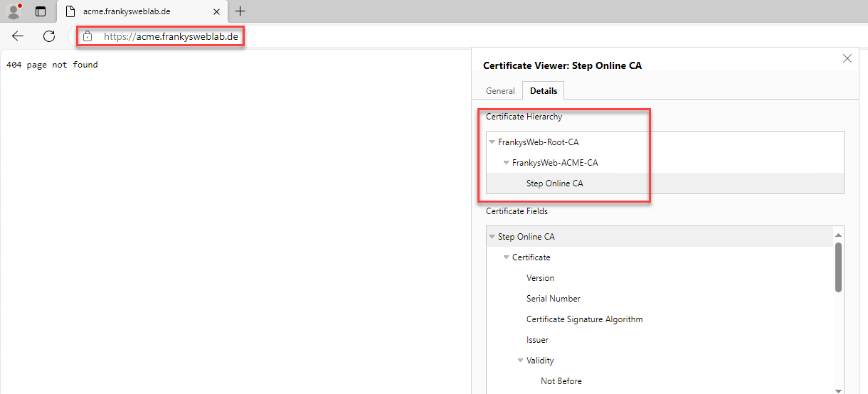Viewport: 868px width, 394px height.
Task: Select the Details tab
Action: tap(544, 91)
